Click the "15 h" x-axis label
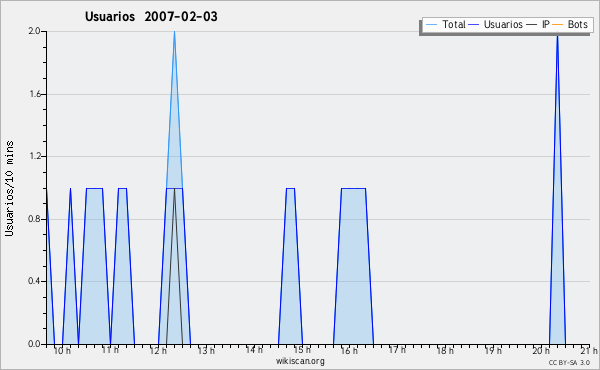This screenshot has width=600, height=370. coord(302,350)
